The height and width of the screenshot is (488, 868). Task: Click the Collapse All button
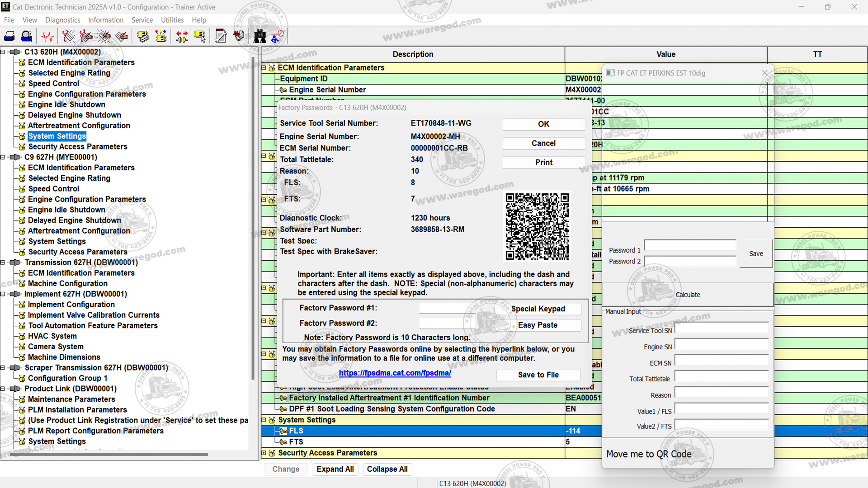[x=387, y=469]
